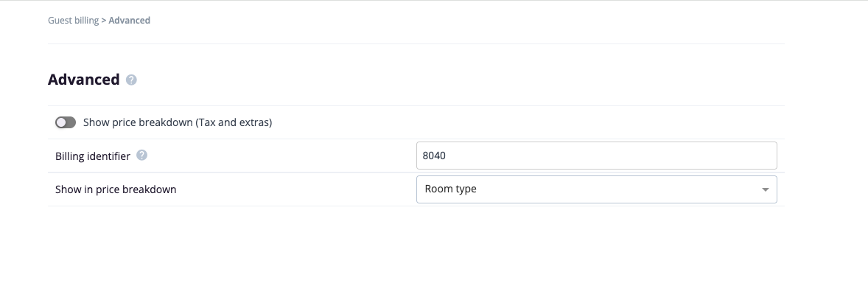This screenshot has width=868, height=286.
Task: Click the Advanced breadcrumb item
Action: point(130,21)
